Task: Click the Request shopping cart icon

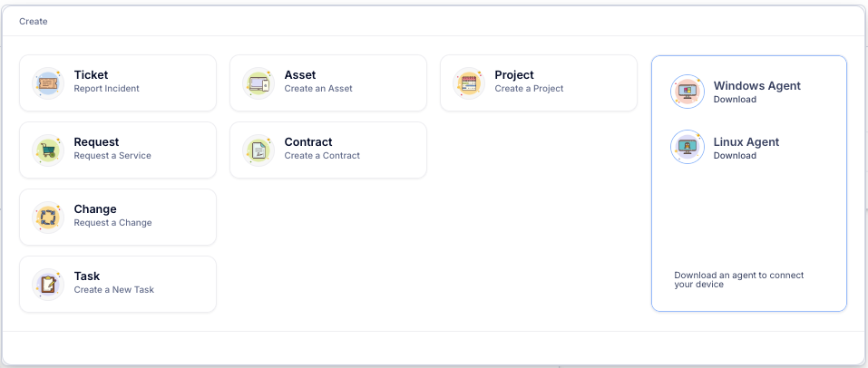Action: click(47, 150)
